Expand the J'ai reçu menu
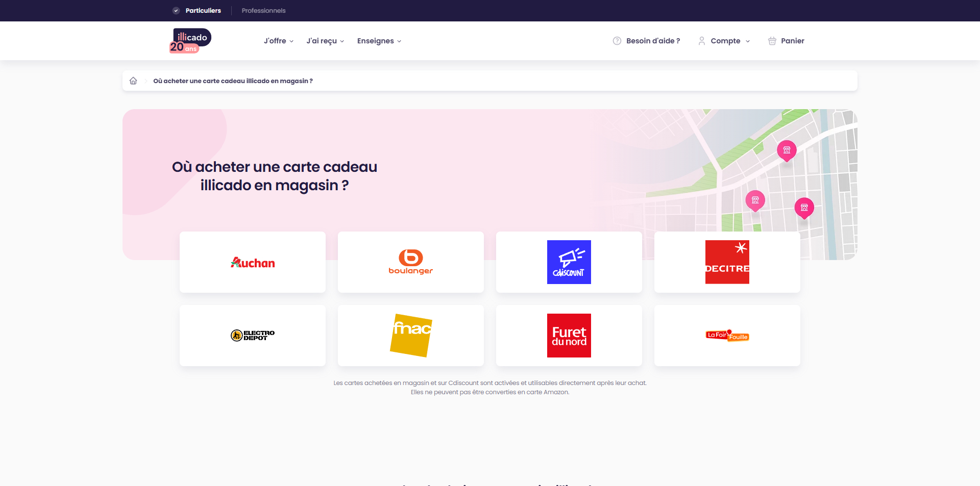Image resolution: width=980 pixels, height=486 pixels. tap(325, 41)
